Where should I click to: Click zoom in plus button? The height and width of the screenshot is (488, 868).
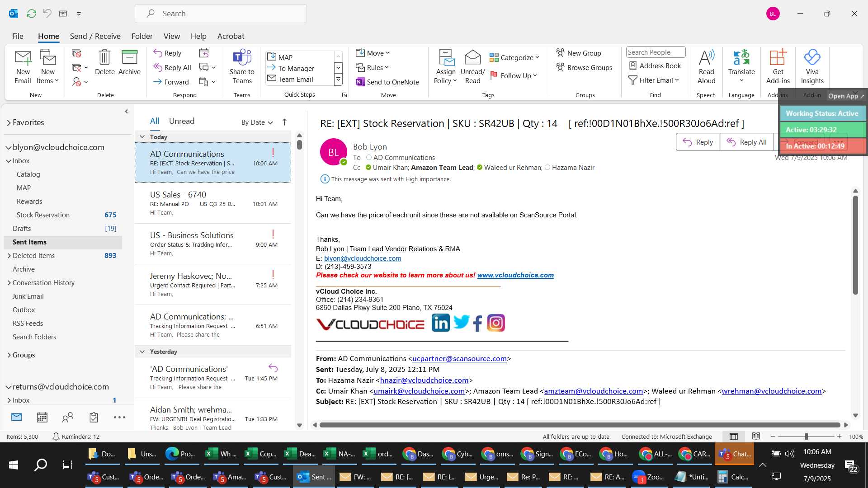839,436
